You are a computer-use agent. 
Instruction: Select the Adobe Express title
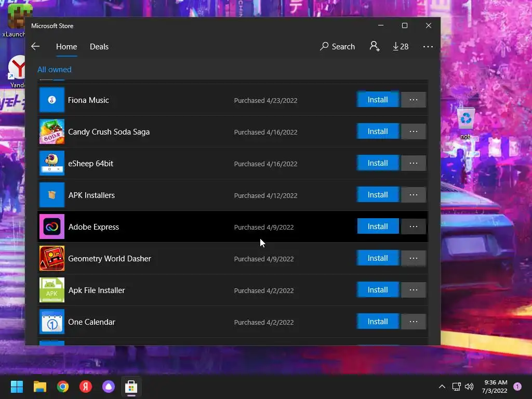pyautogui.click(x=94, y=227)
